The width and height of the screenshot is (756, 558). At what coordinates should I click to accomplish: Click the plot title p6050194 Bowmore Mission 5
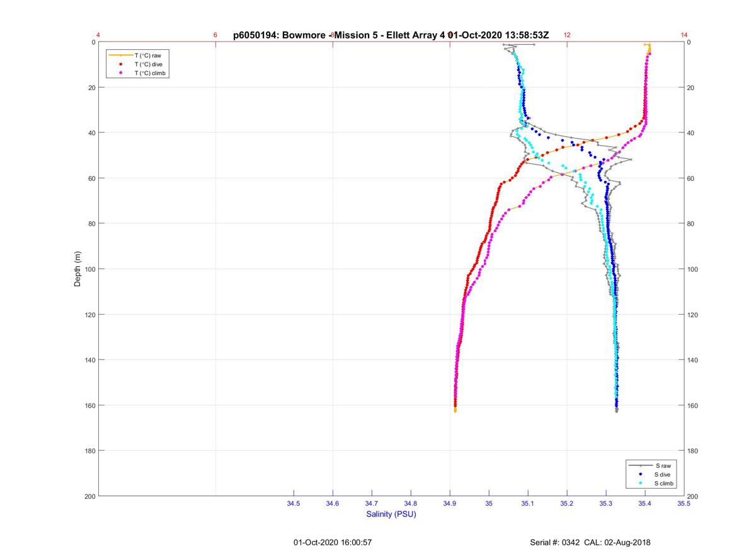(x=391, y=35)
